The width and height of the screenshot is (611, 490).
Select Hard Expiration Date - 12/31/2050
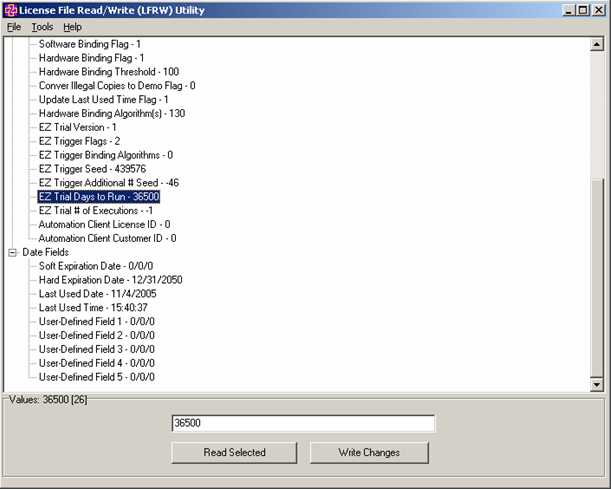click(110, 280)
